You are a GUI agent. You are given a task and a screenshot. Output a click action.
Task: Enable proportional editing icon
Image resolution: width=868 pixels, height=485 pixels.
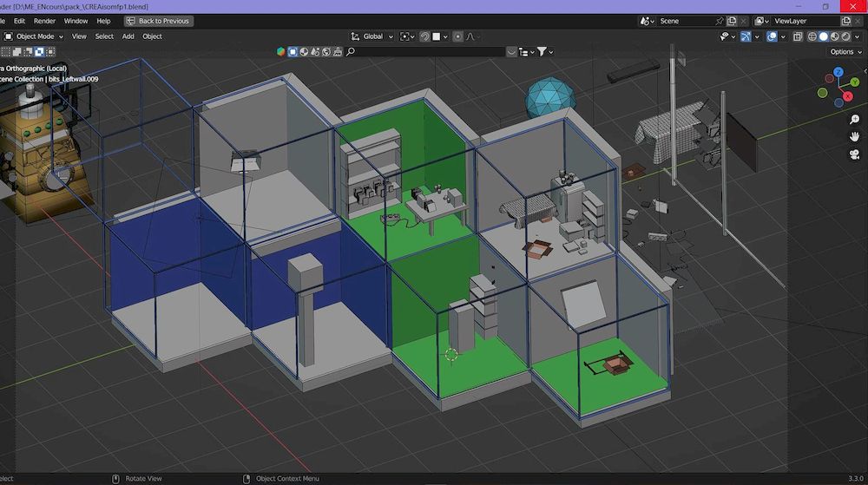click(x=457, y=36)
